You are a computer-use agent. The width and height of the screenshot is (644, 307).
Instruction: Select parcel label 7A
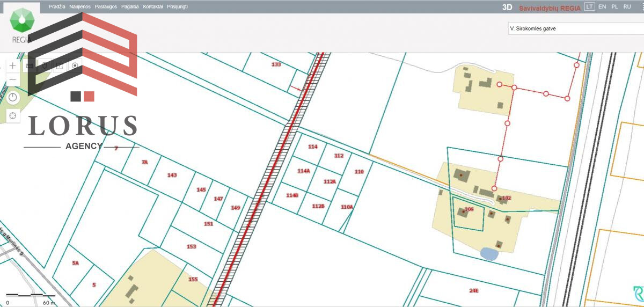(x=144, y=162)
